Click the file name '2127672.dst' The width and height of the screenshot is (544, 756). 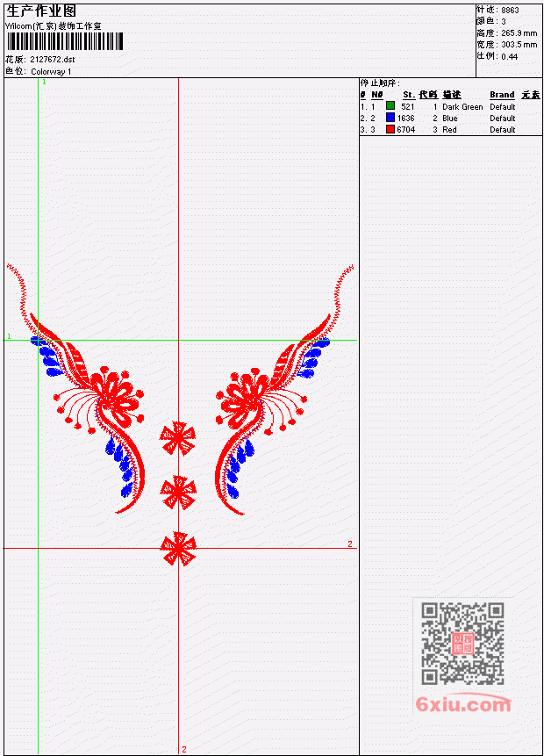(53, 60)
